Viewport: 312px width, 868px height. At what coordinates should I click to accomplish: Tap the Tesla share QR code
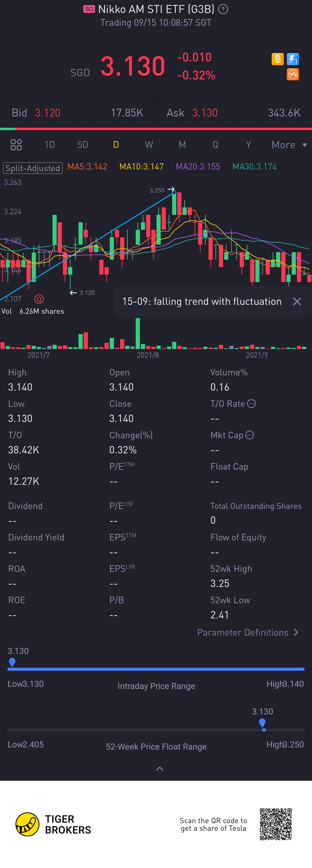276,824
